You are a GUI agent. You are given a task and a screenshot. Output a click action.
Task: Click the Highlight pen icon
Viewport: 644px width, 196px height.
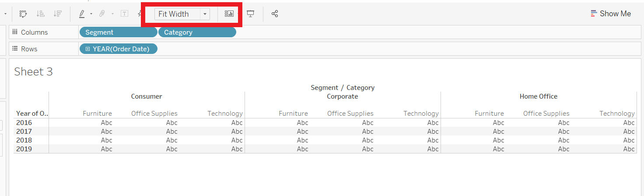(x=82, y=14)
